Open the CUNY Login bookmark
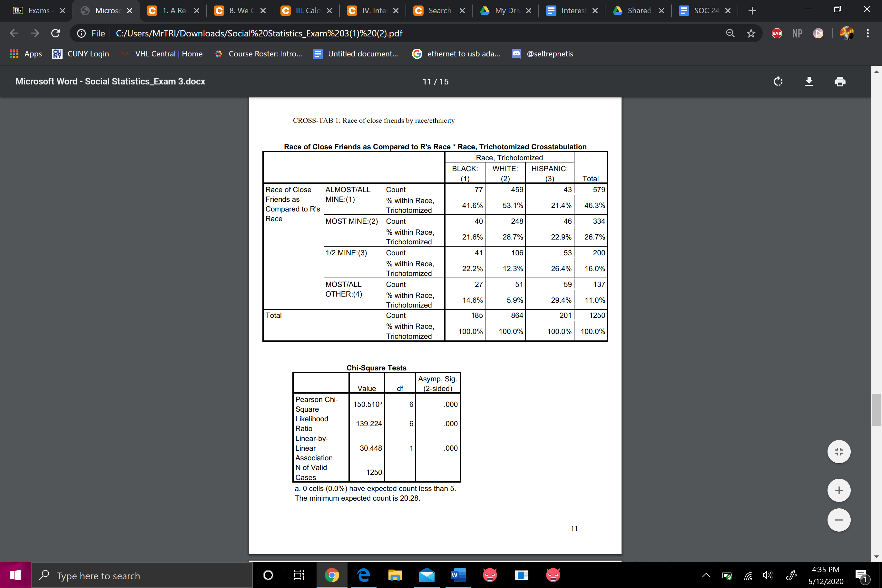 pyautogui.click(x=80, y=54)
